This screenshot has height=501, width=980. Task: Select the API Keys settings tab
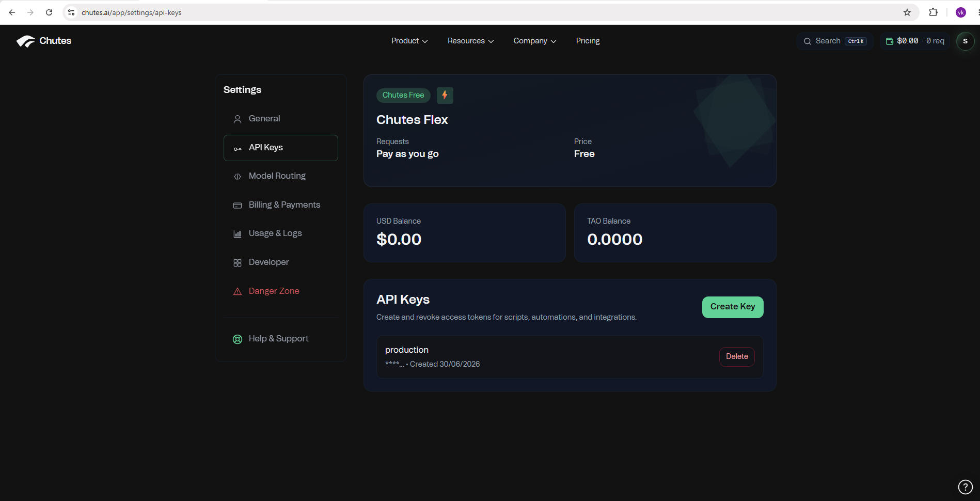pyautogui.click(x=281, y=148)
